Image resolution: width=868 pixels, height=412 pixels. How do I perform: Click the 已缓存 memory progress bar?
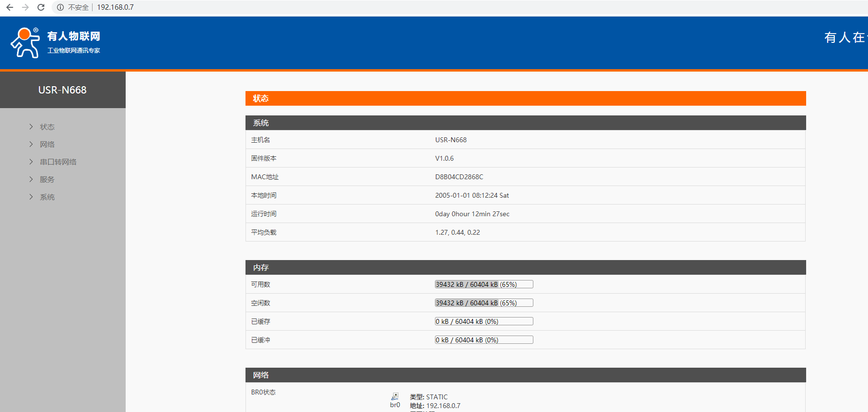[x=484, y=321]
